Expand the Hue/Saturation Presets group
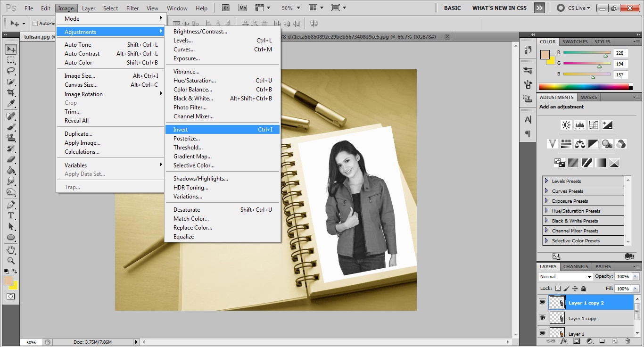Image resolution: width=644 pixels, height=347 pixels. pyautogui.click(x=546, y=211)
